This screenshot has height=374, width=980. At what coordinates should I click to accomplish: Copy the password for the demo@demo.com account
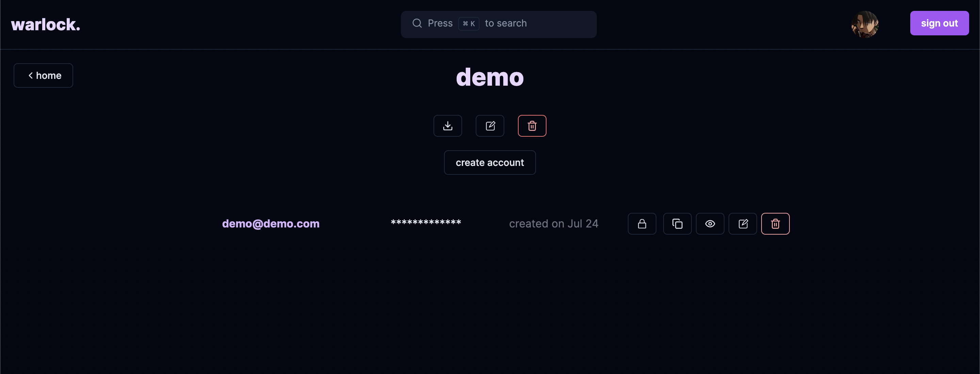tap(677, 224)
